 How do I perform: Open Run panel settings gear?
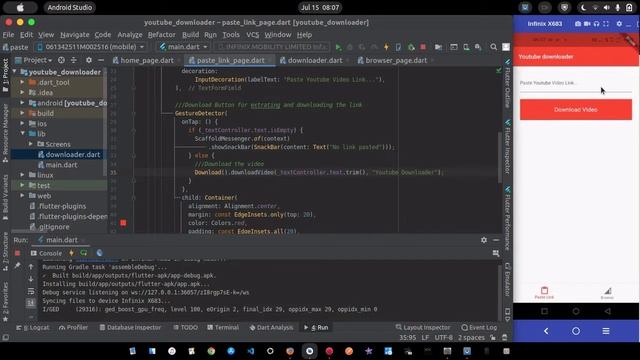click(x=484, y=240)
